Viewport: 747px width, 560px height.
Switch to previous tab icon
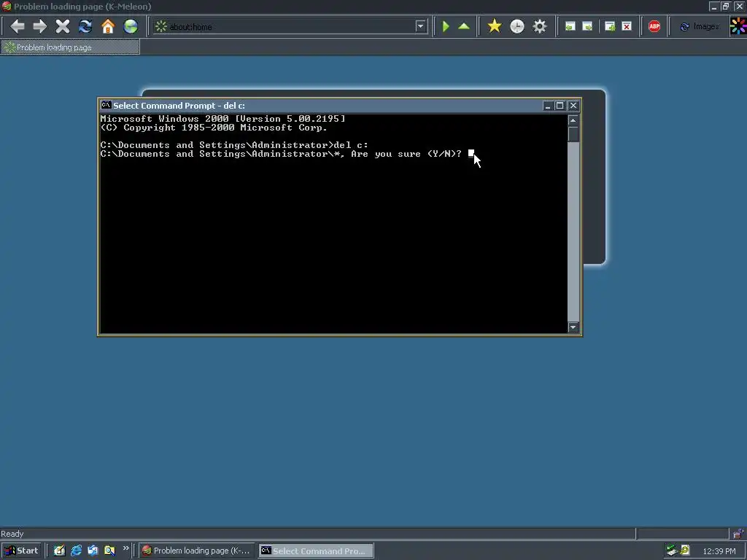point(570,27)
